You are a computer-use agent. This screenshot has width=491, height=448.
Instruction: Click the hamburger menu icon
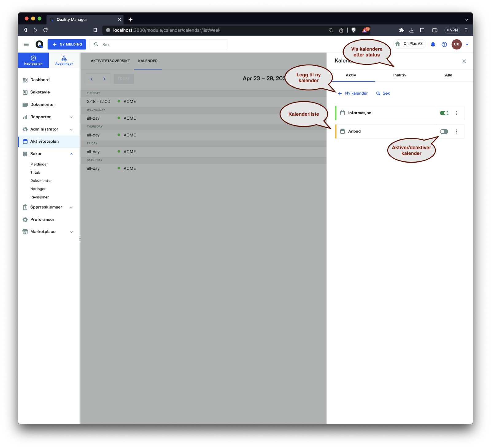[26, 44]
